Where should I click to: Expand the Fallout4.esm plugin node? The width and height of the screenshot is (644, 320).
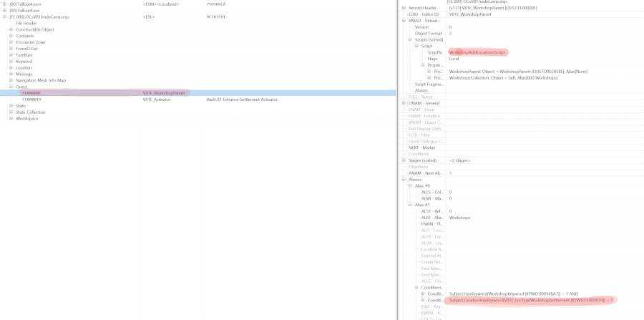coord(5,4)
